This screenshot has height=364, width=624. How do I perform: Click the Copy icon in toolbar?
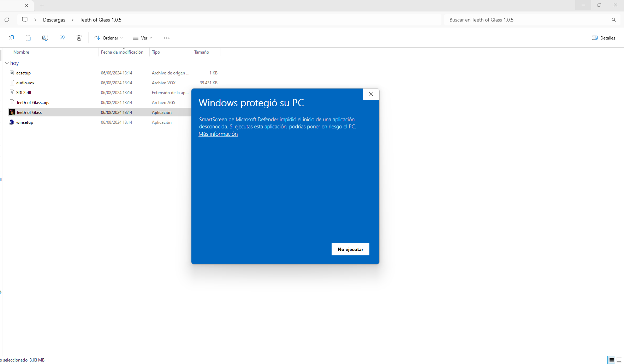11,38
